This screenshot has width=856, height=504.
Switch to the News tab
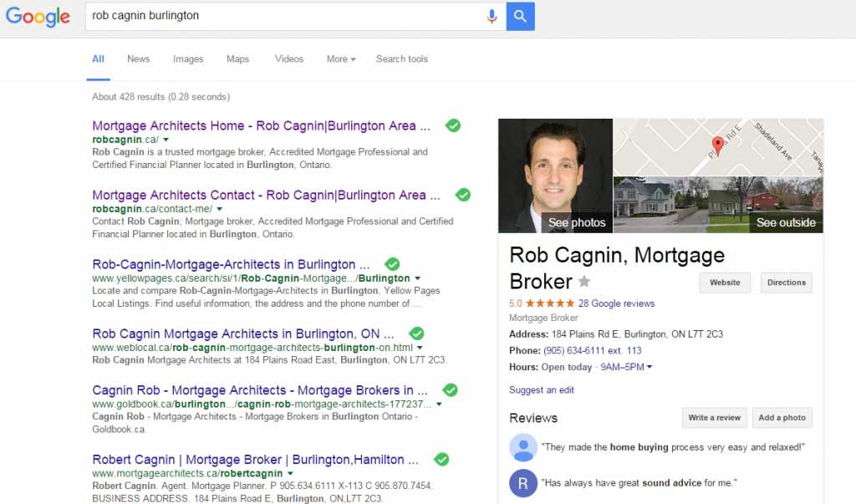[138, 59]
